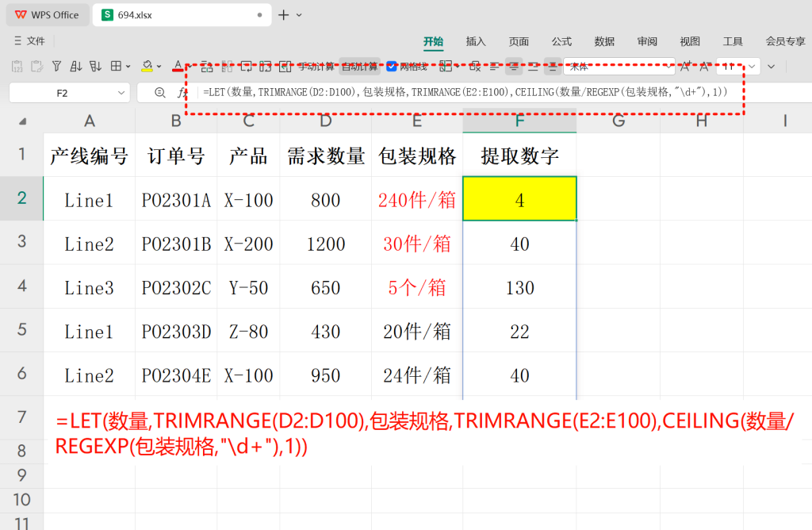Click the borders grid icon

click(116, 67)
